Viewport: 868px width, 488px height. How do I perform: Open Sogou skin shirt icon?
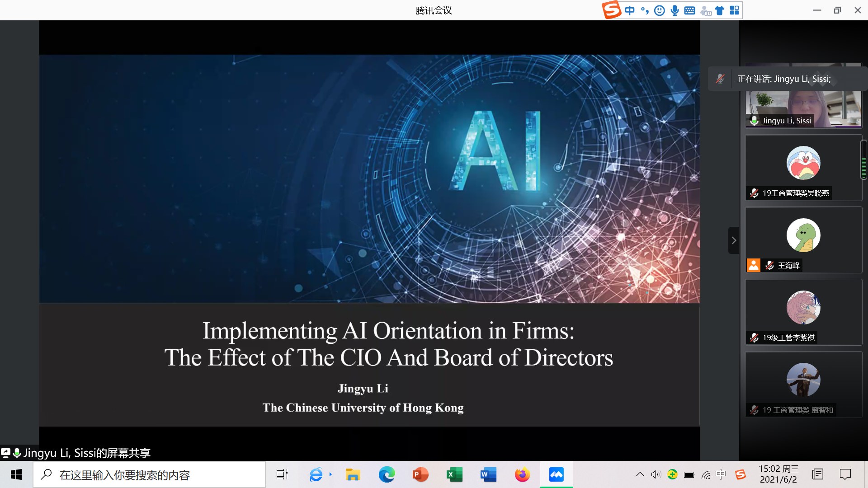(x=720, y=10)
